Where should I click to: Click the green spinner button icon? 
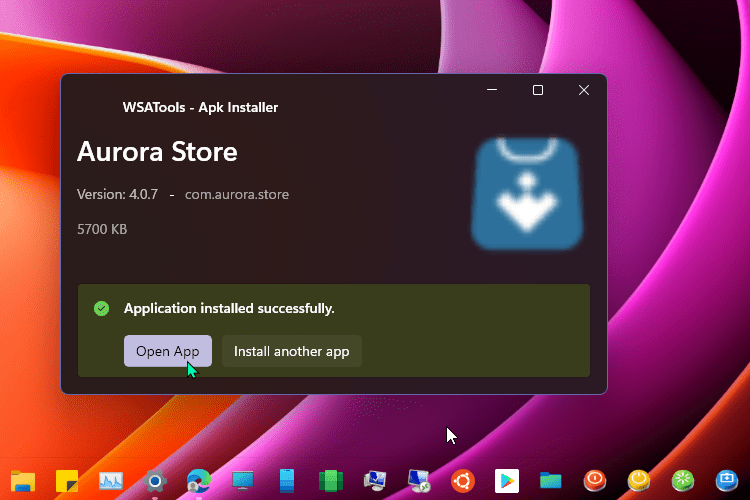[683, 480]
